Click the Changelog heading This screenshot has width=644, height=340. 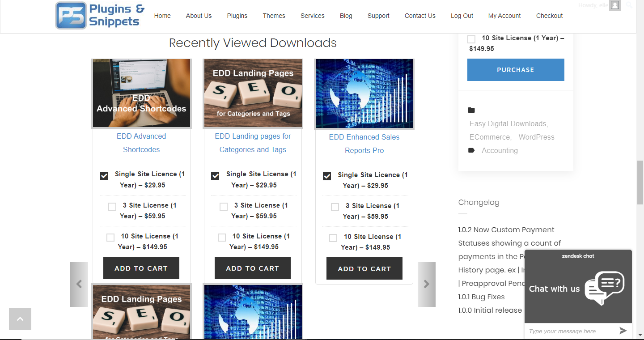[x=479, y=202]
